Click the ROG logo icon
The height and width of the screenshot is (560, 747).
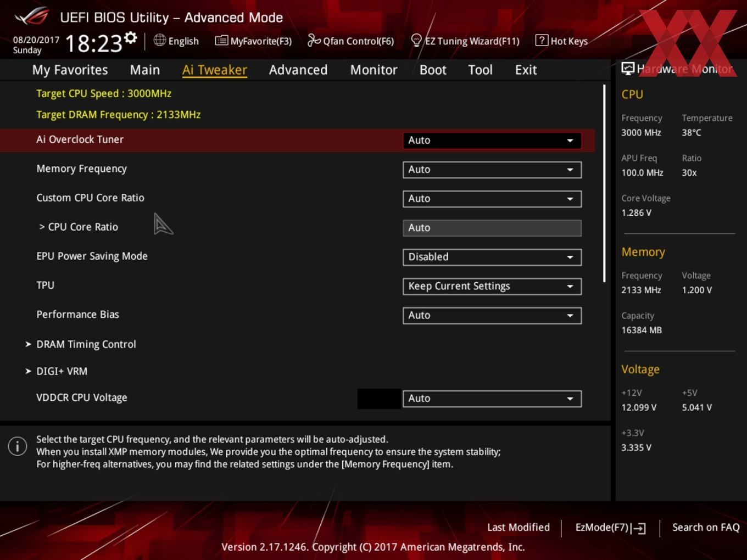(x=31, y=16)
